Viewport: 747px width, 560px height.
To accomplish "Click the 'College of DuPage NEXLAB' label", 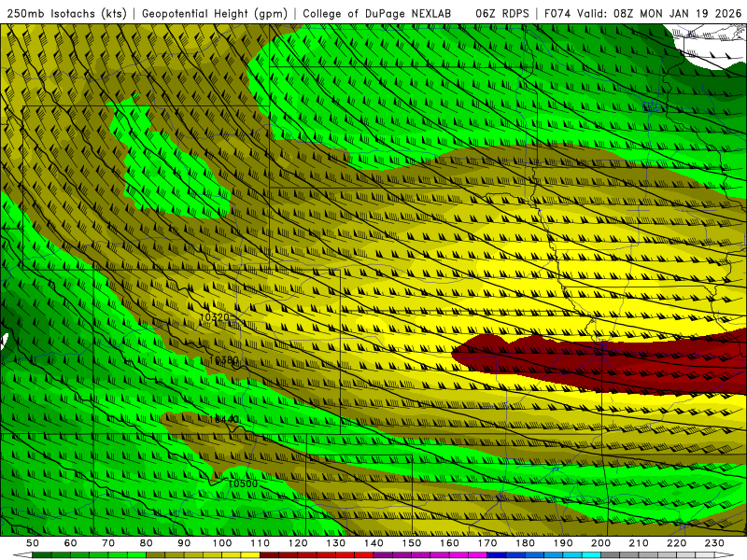I will 376,14.
